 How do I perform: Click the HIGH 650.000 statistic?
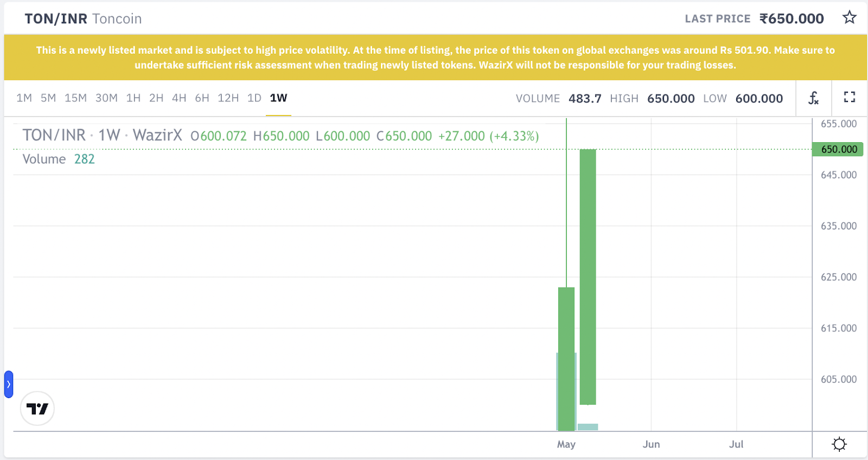pos(652,98)
